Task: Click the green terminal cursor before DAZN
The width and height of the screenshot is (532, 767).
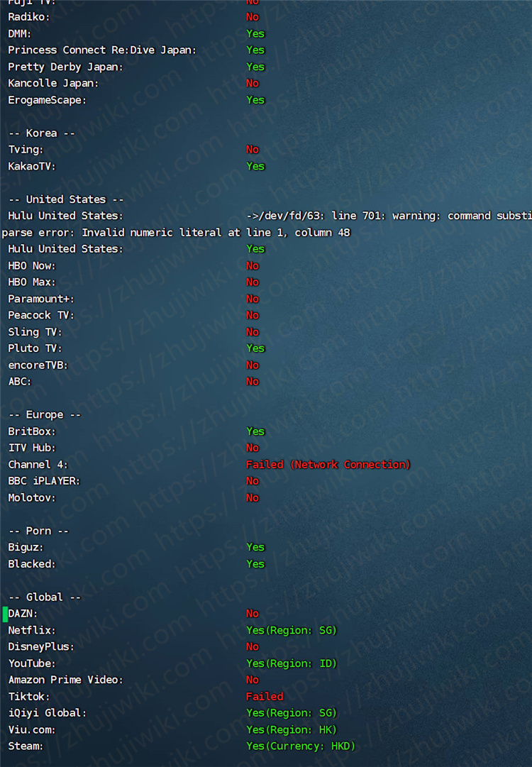Action: [x=5, y=614]
